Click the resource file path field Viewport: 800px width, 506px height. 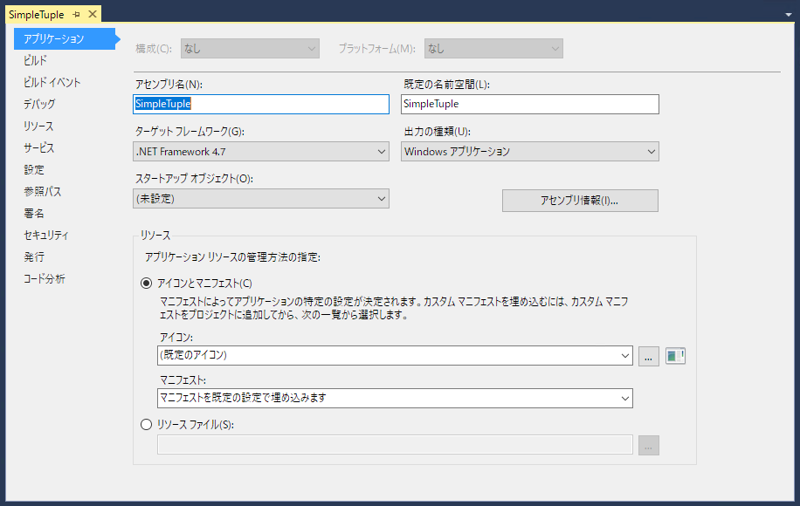pyautogui.click(x=395, y=445)
